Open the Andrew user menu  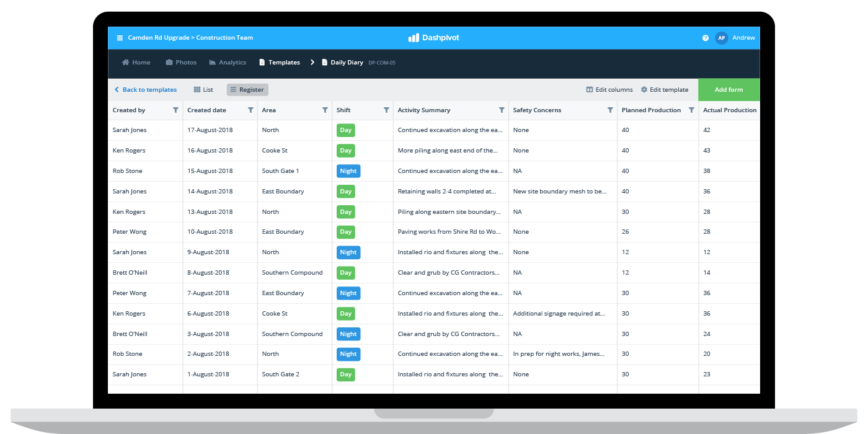click(x=743, y=38)
